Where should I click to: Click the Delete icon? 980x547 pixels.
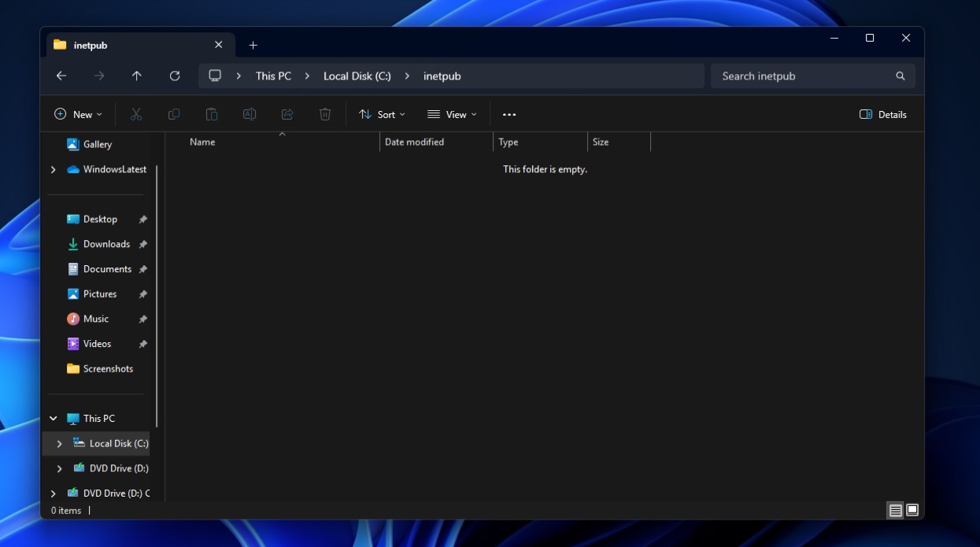tap(324, 114)
